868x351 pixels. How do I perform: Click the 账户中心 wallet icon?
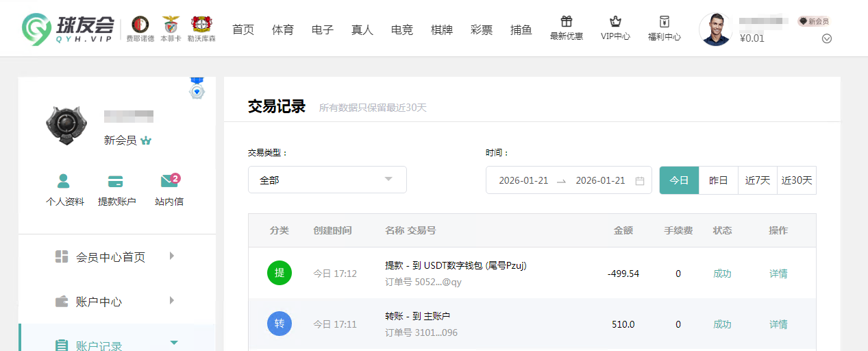[x=62, y=301]
